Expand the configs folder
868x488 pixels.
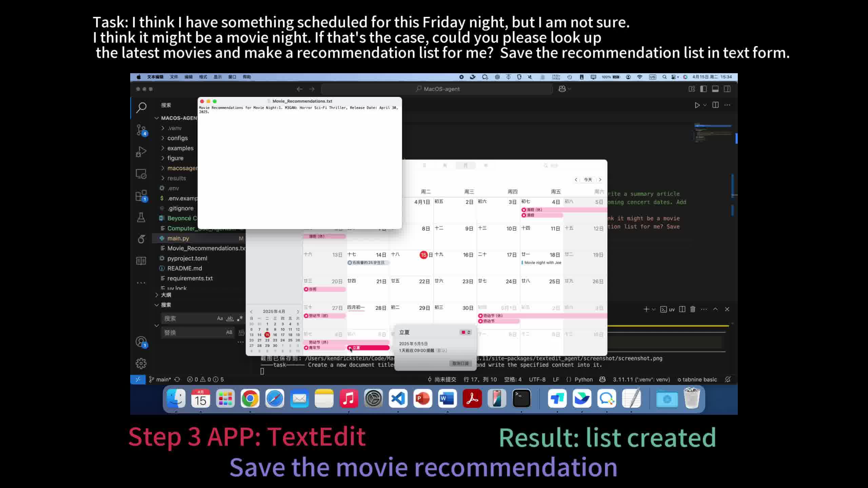(177, 138)
